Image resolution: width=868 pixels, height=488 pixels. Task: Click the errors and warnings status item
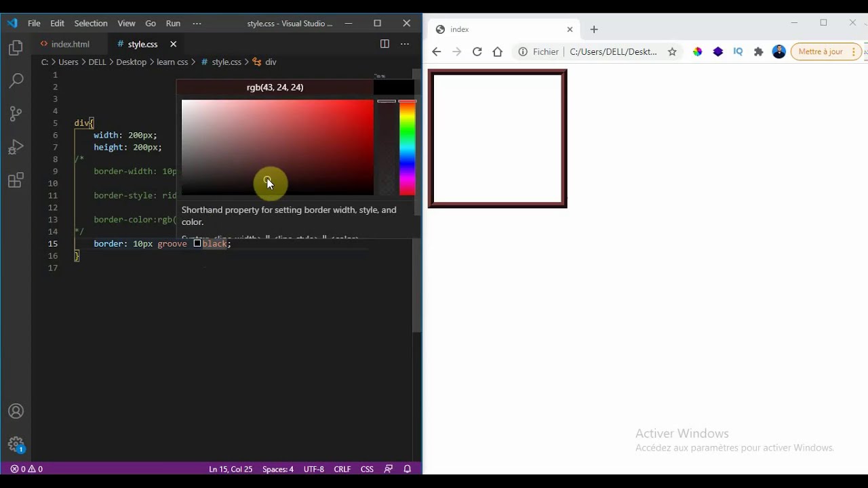click(26, 469)
